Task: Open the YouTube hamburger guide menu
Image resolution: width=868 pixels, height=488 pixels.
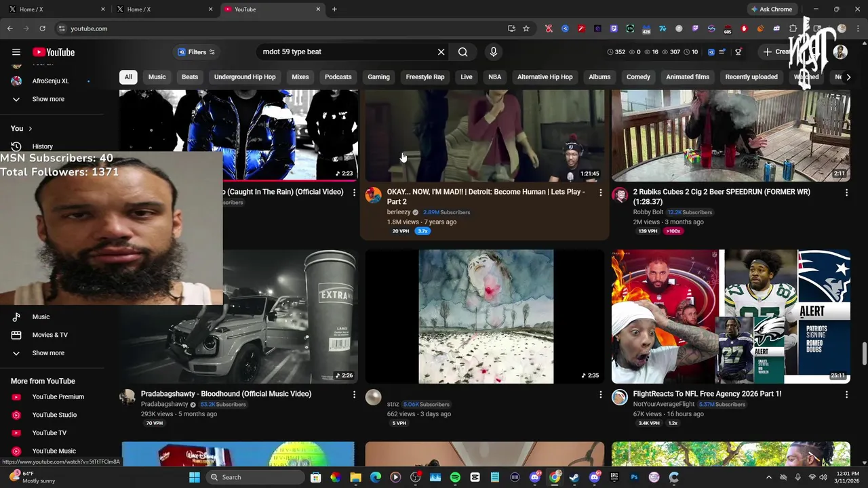Action: click(16, 52)
